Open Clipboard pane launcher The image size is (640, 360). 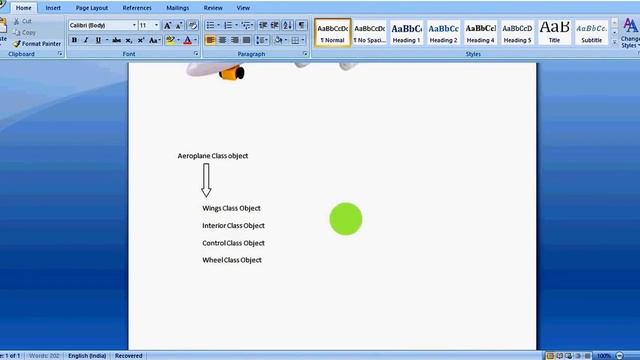(60, 54)
